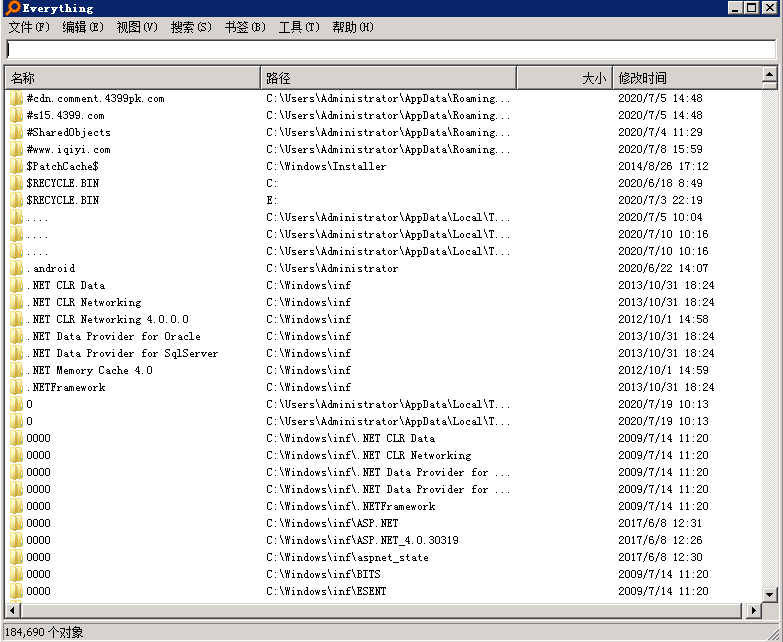Click folder icon of .NET CLR Data
Image resolution: width=783 pixels, height=642 pixels.
[16, 285]
